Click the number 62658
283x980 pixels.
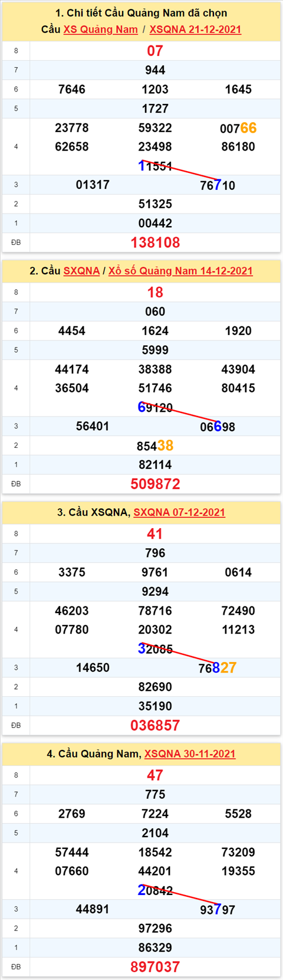pos(72,147)
